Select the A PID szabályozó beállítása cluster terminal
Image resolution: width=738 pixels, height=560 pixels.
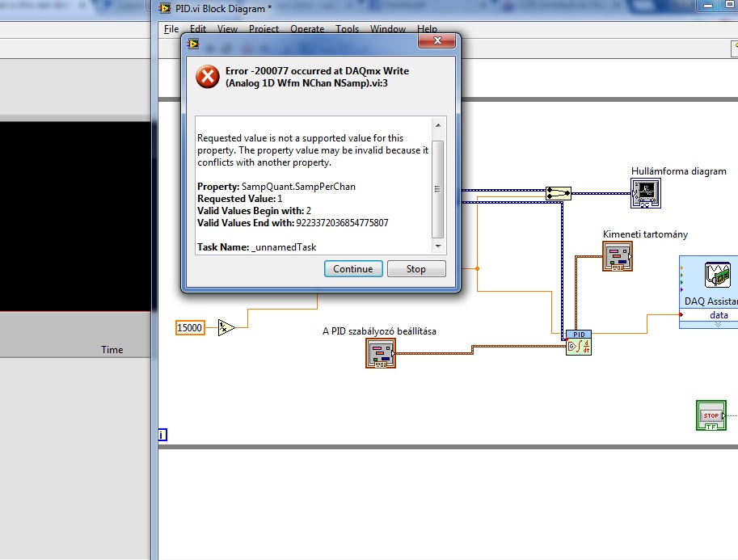381,353
